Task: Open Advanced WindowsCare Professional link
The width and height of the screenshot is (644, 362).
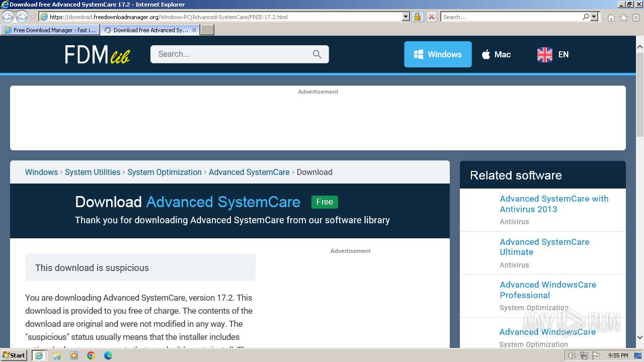Action: (548, 290)
